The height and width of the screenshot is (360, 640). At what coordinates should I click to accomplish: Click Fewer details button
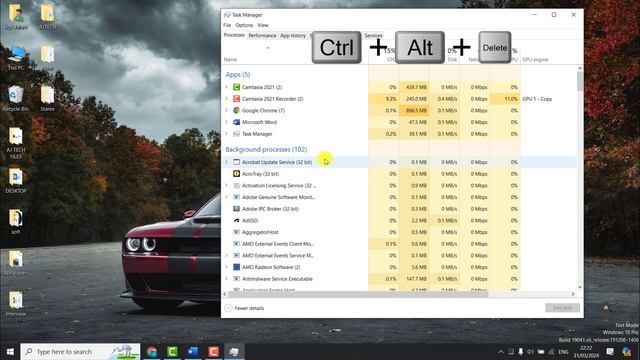click(244, 308)
